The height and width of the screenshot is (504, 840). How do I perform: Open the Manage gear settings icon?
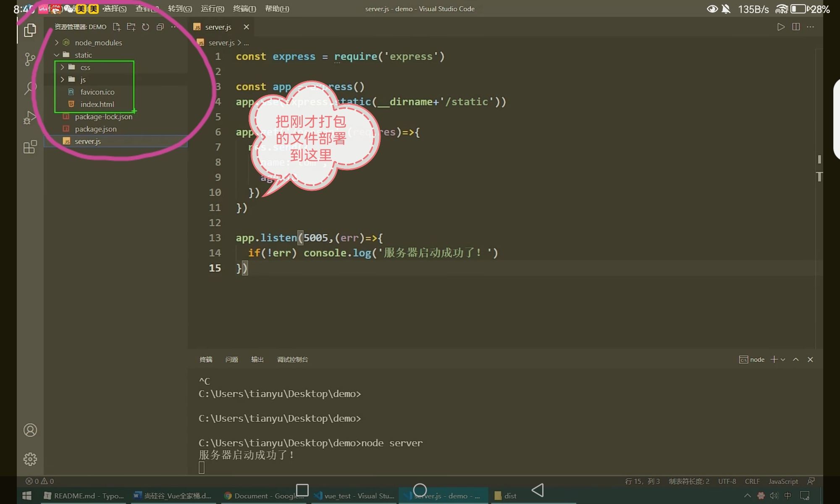(30, 459)
